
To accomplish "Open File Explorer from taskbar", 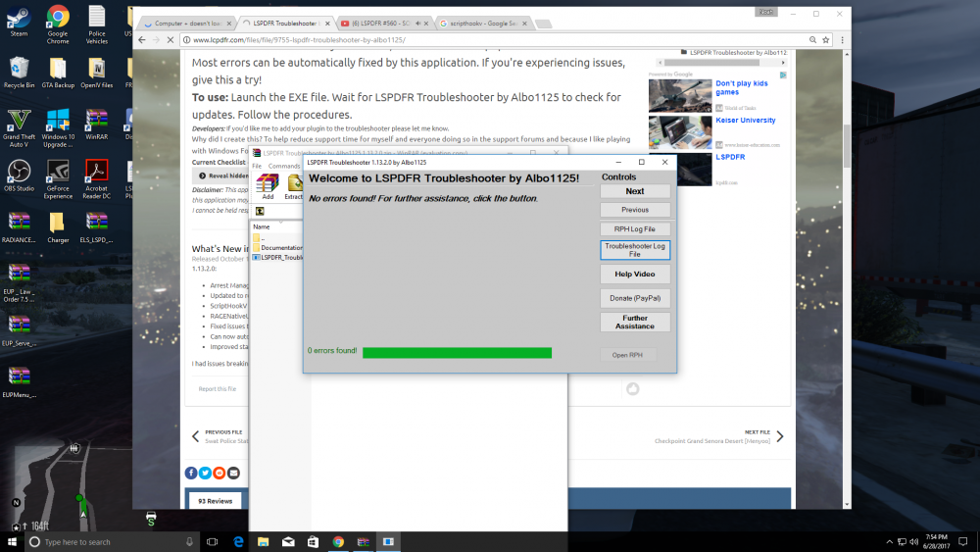I will point(263,542).
